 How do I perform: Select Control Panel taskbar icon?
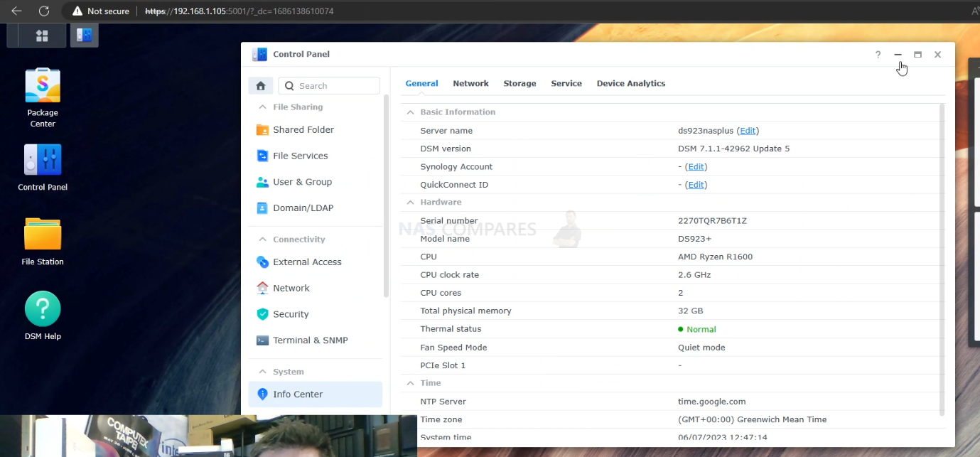click(84, 35)
